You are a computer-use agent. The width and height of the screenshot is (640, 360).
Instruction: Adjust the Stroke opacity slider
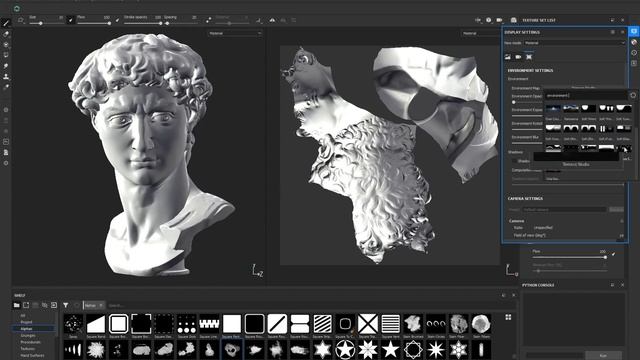click(142, 23)
